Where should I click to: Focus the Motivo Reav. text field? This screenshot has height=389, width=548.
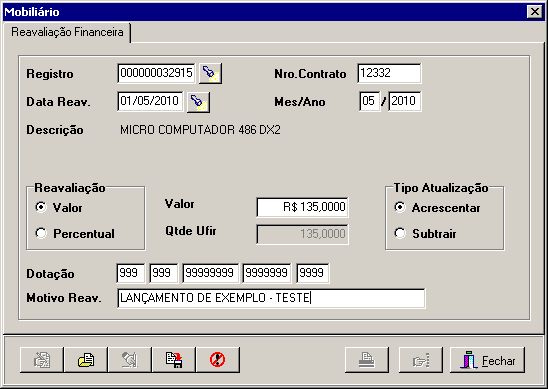point(271,298)
